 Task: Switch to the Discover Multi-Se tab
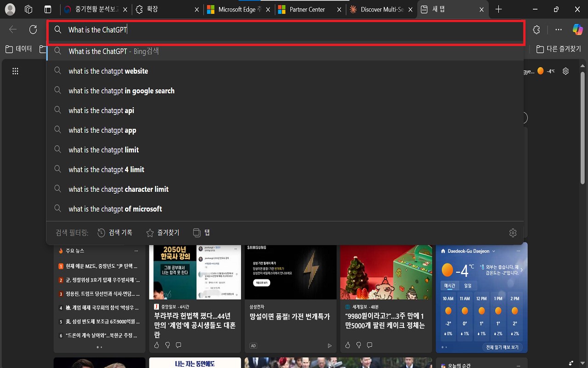click(x=381, y=9)
